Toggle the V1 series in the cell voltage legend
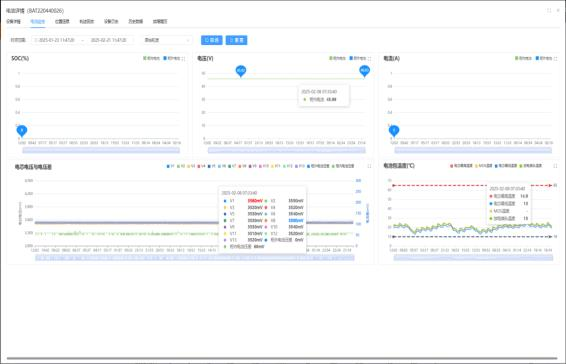This screenshot has width=566, height=364. 170,166
